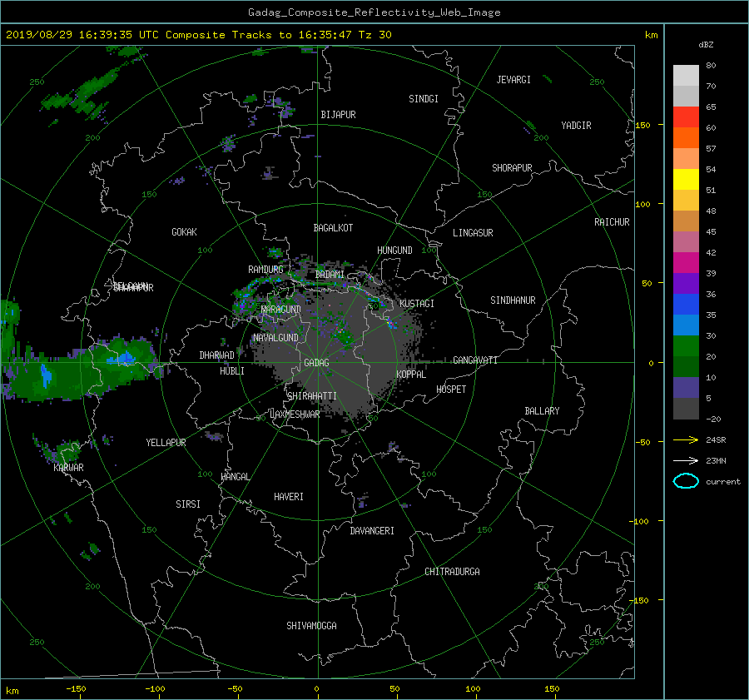Click the NARAGUND city label
Screen dimensions: 749x700
coord(281,310)
